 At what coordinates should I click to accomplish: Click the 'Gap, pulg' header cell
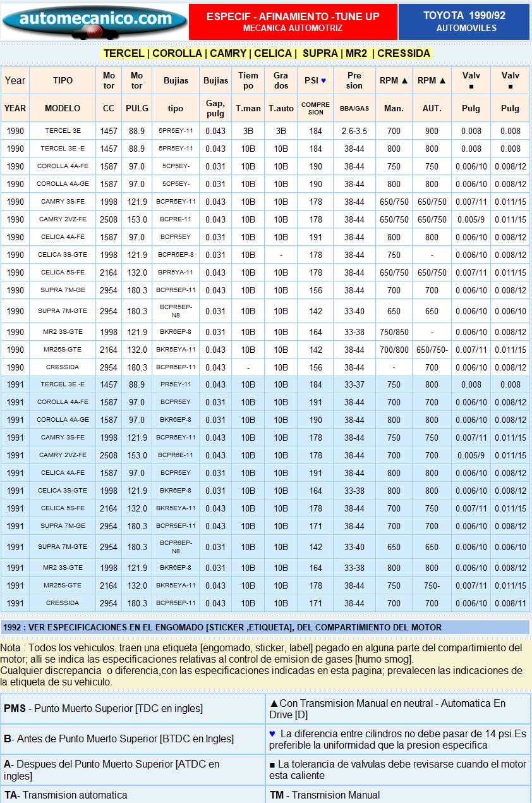point(215,108)
